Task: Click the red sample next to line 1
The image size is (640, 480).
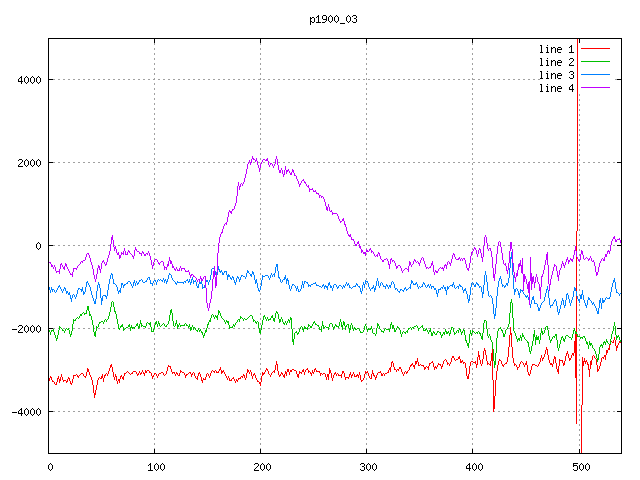Action: point(595,49)
